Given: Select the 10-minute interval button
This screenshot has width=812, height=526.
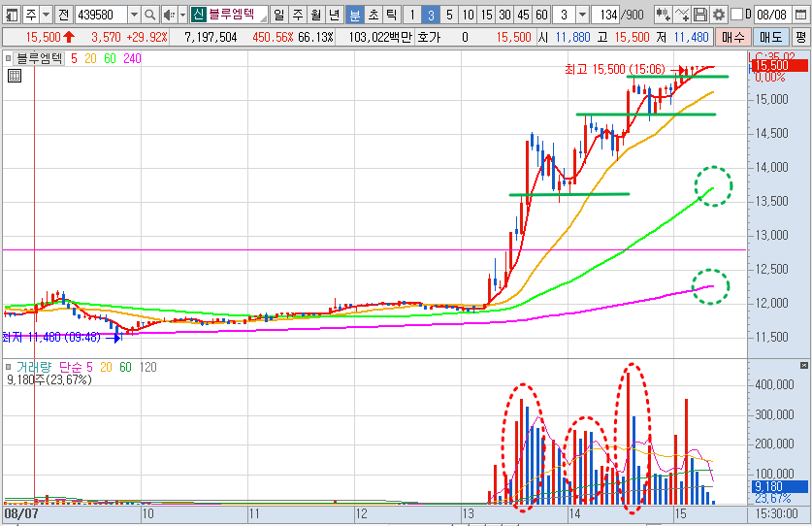Looking at the screenshot, I should pos(469,15).
